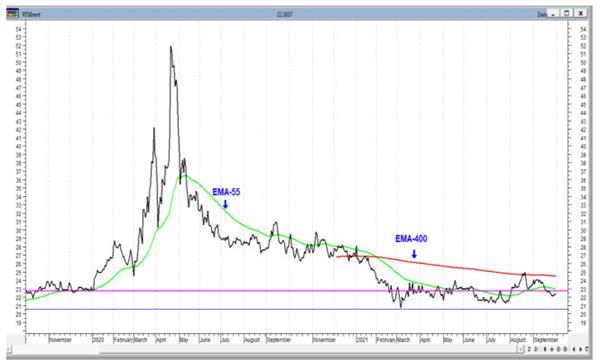Click the 2020 date axis label
Screen dimensions: 600x360
tap(98, 340)
